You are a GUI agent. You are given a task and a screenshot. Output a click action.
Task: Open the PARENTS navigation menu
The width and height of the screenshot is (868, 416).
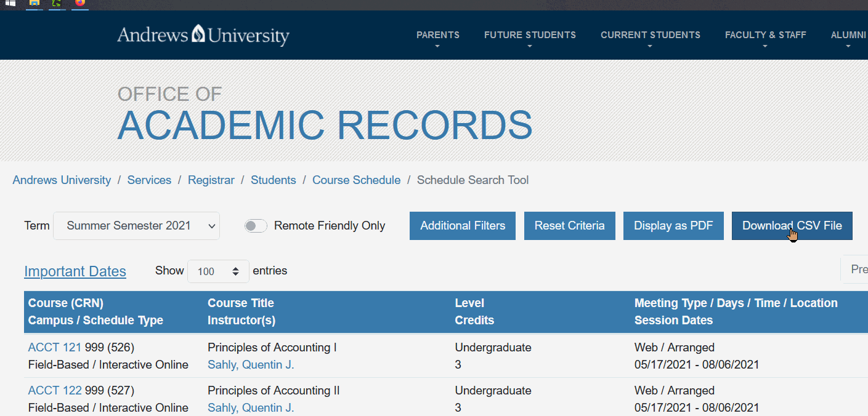click(x=438, y=35)
